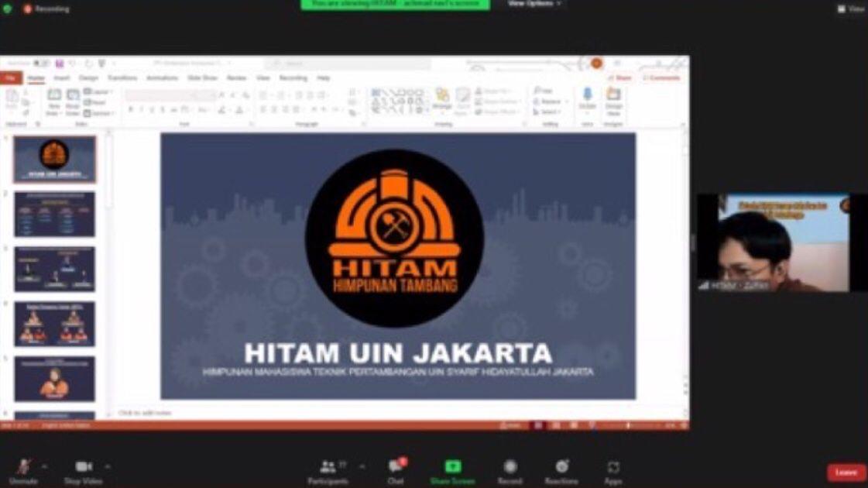
Task: Switch to the Home ribbon tab
Action: tap(36, 78)
